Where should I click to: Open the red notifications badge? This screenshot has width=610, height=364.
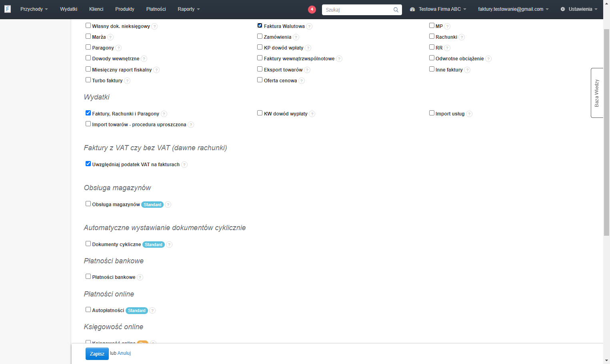point(312,10)
